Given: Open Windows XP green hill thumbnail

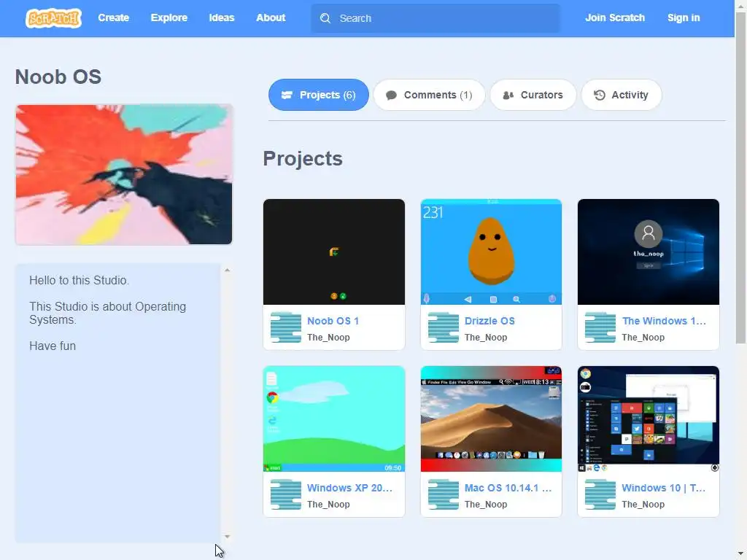Looking at the screenshot, I should pos(334,419).
